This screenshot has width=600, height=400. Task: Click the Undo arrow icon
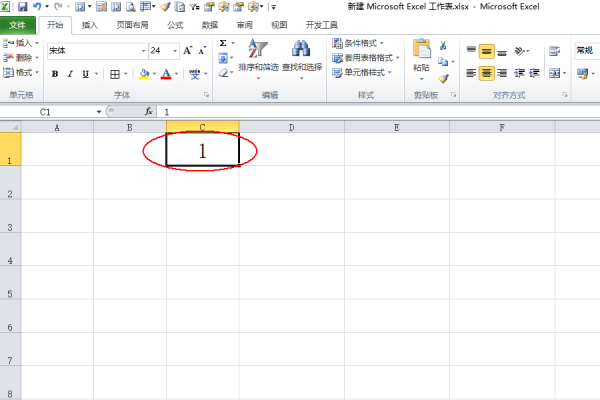coord(37,7)
